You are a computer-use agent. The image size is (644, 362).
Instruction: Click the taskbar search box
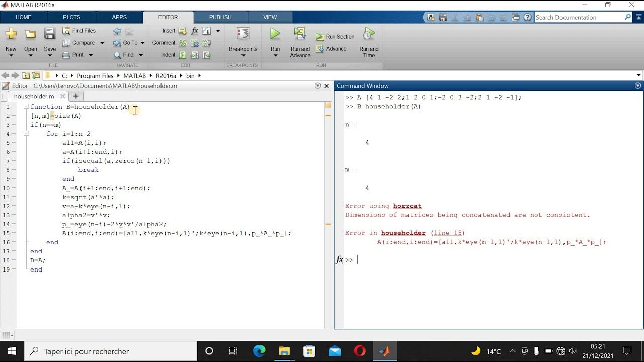pos(110,351)
